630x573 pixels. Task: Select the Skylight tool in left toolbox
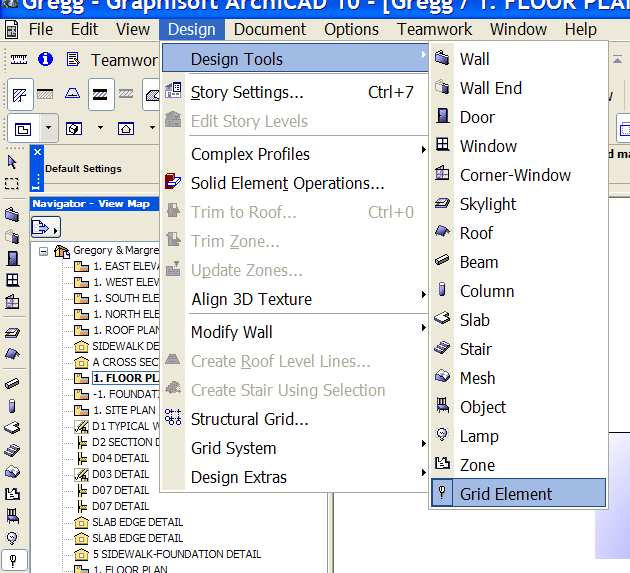12,332
